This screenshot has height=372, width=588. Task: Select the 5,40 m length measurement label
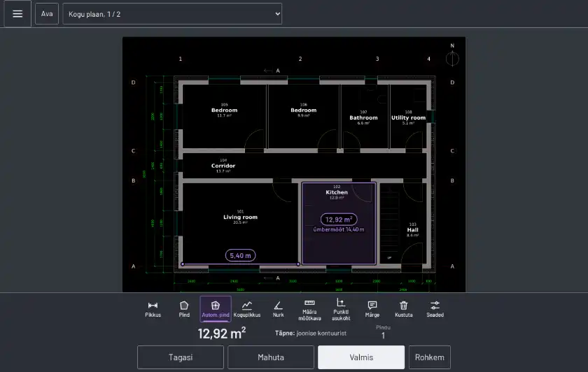pos(240,255)
